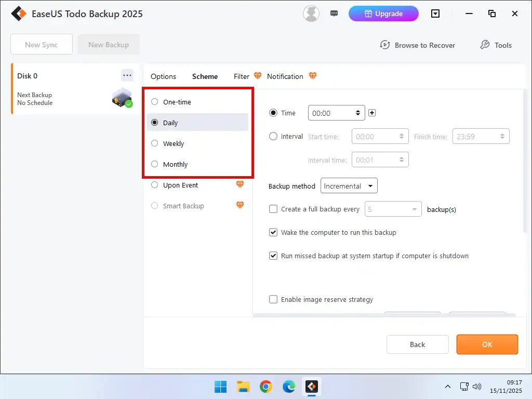Screen dimensions: 532x399
Task: Switch to the Options tab
Action: tap(163, 76)
